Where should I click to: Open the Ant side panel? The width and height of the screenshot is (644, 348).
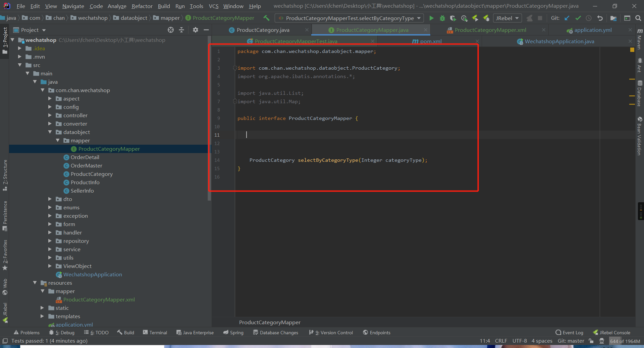(640, 65)
